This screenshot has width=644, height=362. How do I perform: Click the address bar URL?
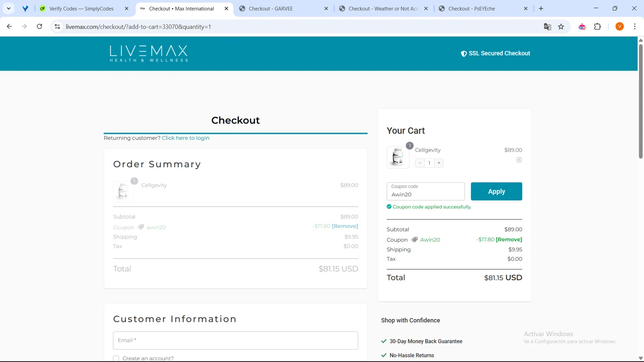pyautogui.click(x=138, y=27)
